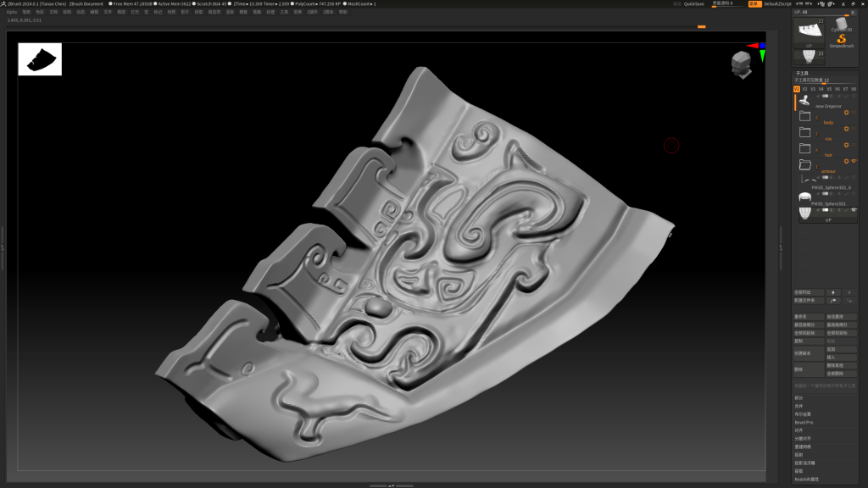868x488 pixels.
Task: Click the curved-arrow icon beside 新建文件夹
Action: [x=833, y=301]
